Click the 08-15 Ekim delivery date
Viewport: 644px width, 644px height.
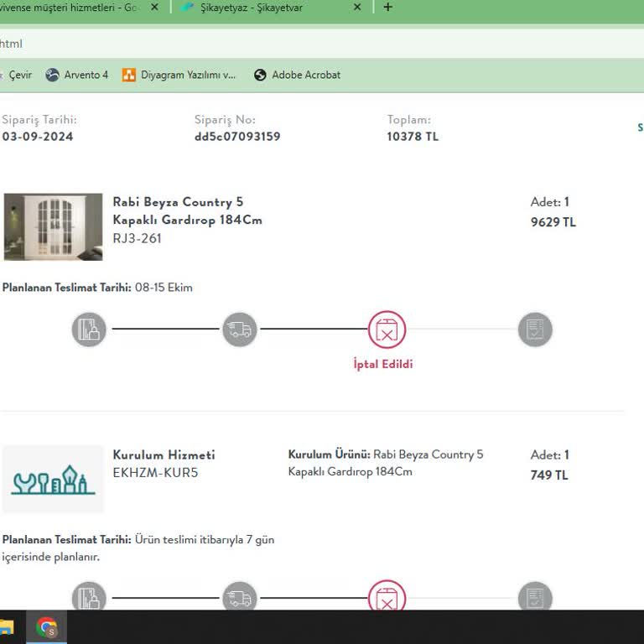pyautogui.click(x=164, y=288)
